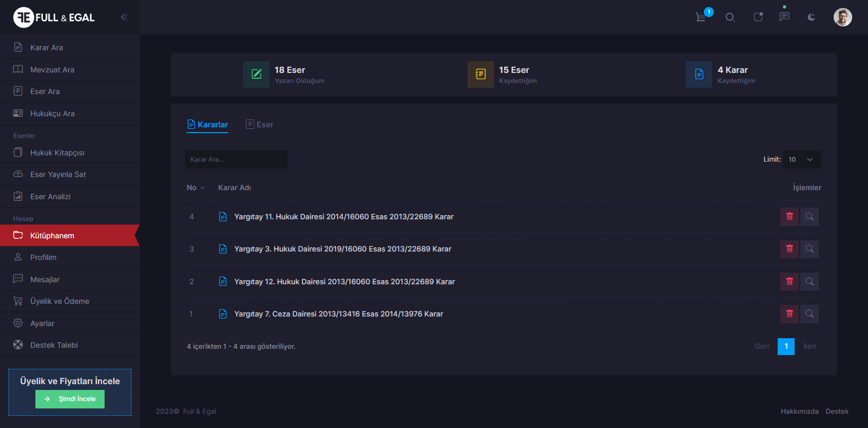
Task: Open the Hakkımızda footer link
Action: 799,411
